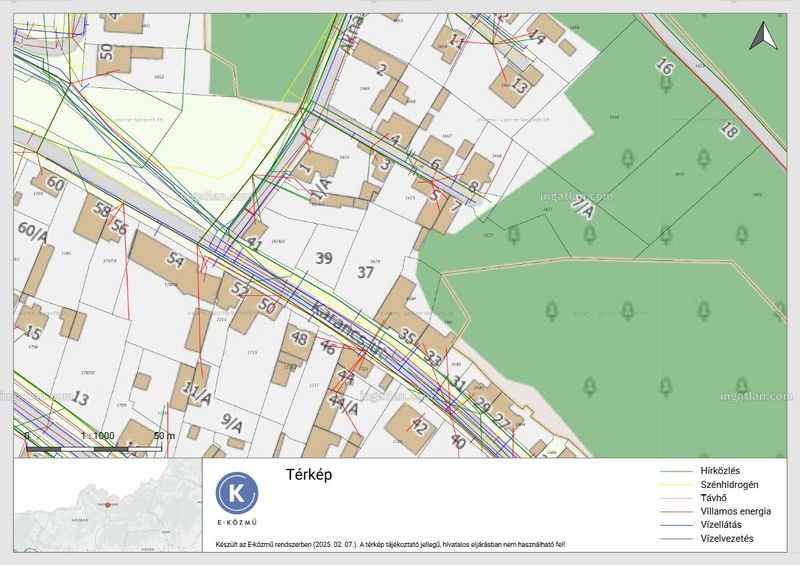Click parcel number 16 in the forest
Image resolution: width=800 pixels, height=565 pixels.
pyautogui.click(x=664, y=66)
